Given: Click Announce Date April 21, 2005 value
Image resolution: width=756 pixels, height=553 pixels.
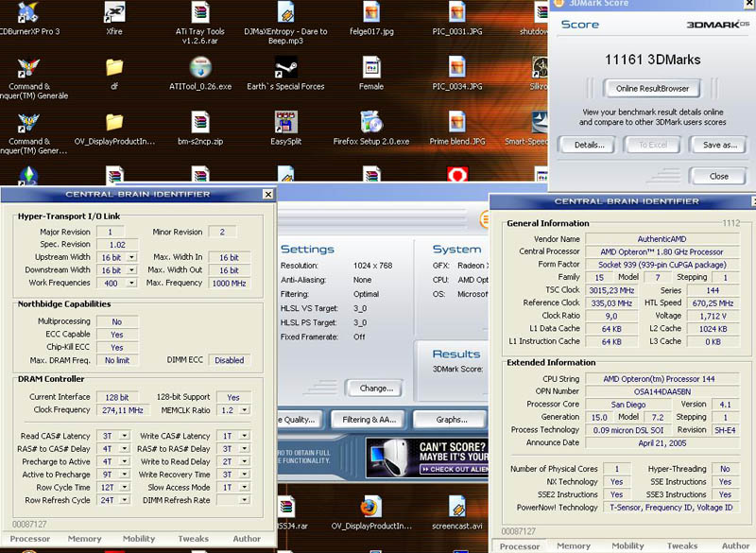Looking at the screenshot, I should click(662, 443).
